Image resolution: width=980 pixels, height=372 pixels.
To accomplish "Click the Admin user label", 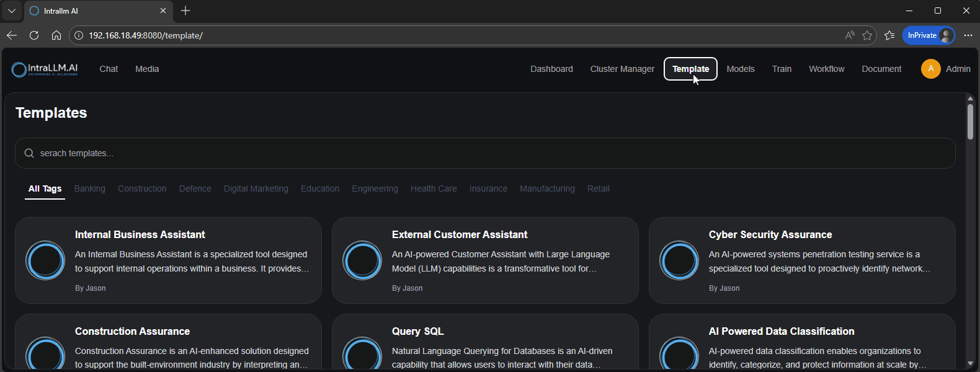I will coord(958,69).
